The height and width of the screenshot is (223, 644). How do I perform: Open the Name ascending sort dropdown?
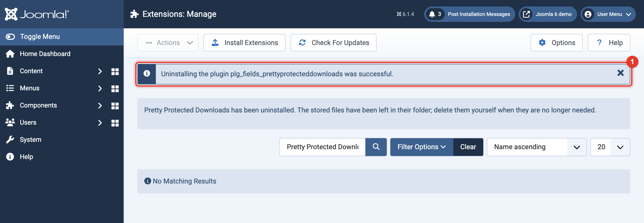537,147
